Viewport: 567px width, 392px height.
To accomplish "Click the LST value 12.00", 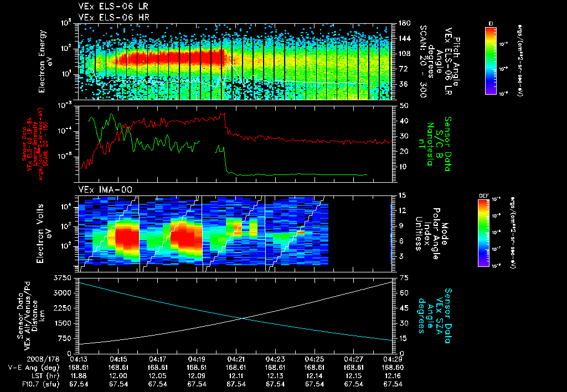I will 118,376.
